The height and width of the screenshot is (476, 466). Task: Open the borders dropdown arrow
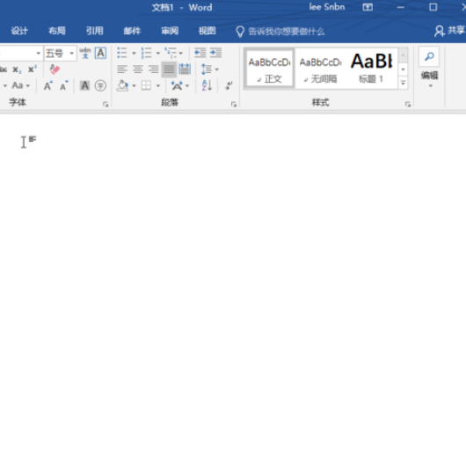click(x=158, y=86)
